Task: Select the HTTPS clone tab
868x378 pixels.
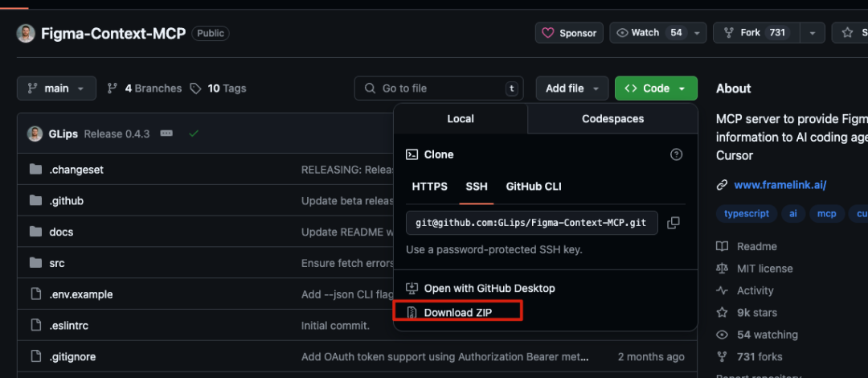Action: click(x=429, y=187)
